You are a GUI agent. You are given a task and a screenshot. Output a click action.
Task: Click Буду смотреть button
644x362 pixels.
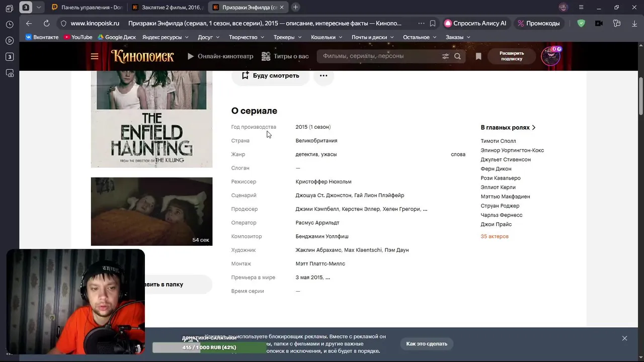pyautogui.click(x=271, y=75)
